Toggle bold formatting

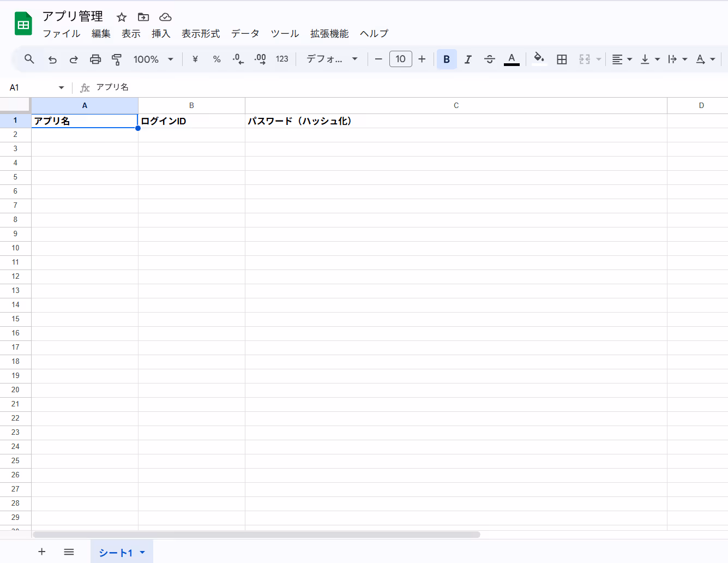pos(447,59)
